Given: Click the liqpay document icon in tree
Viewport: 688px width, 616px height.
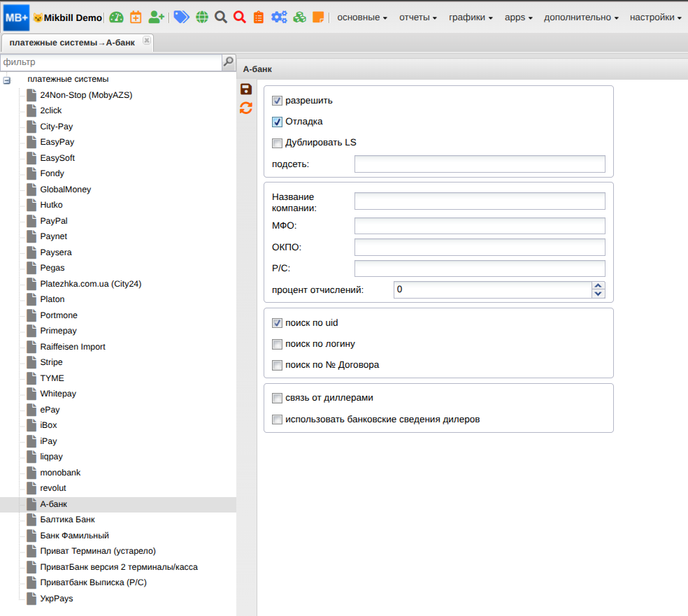Looking at the screenshot, I should click(31, 457).
